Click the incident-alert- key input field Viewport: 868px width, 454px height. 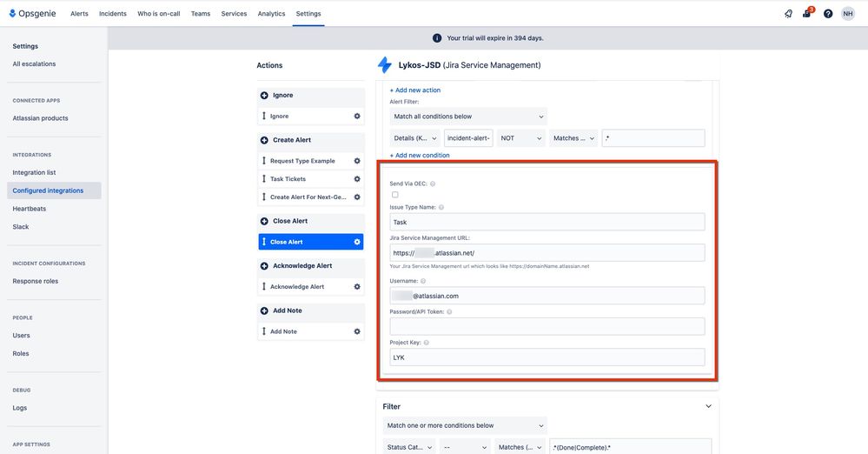[468, 138]
